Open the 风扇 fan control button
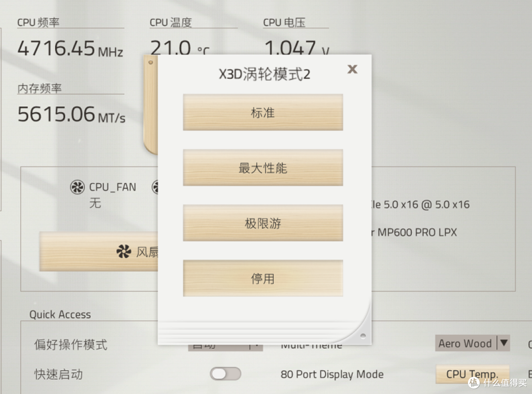Image resolution: width=532 pixels, height=394 pixels. pos(99,252)
